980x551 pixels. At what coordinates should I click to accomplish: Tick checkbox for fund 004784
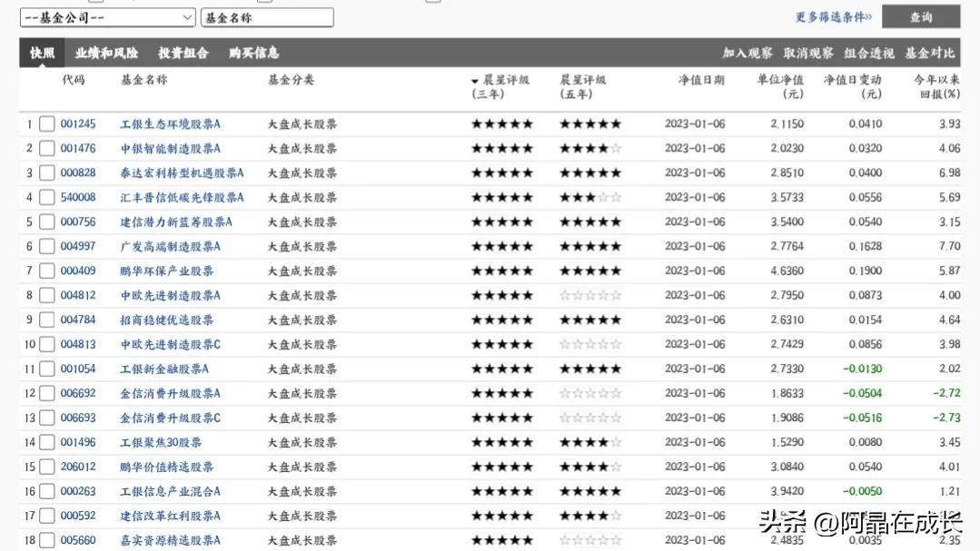tap(47, 320)
